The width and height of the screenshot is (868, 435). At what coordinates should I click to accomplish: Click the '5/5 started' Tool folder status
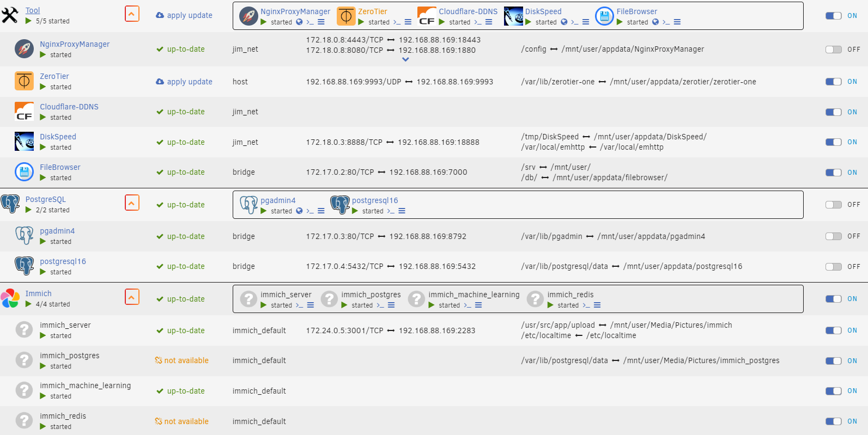53,21
